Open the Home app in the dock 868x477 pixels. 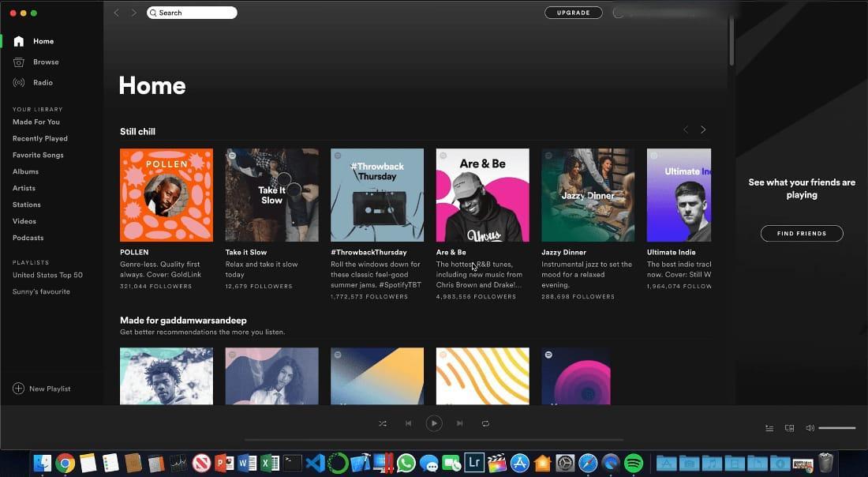[x=543, y=463]
